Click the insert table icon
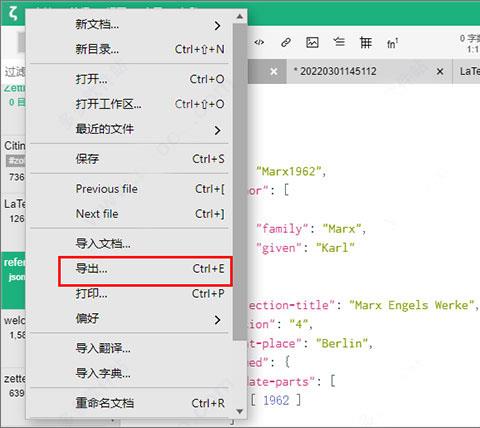This screenshot has width=480, height=428. 366,43
